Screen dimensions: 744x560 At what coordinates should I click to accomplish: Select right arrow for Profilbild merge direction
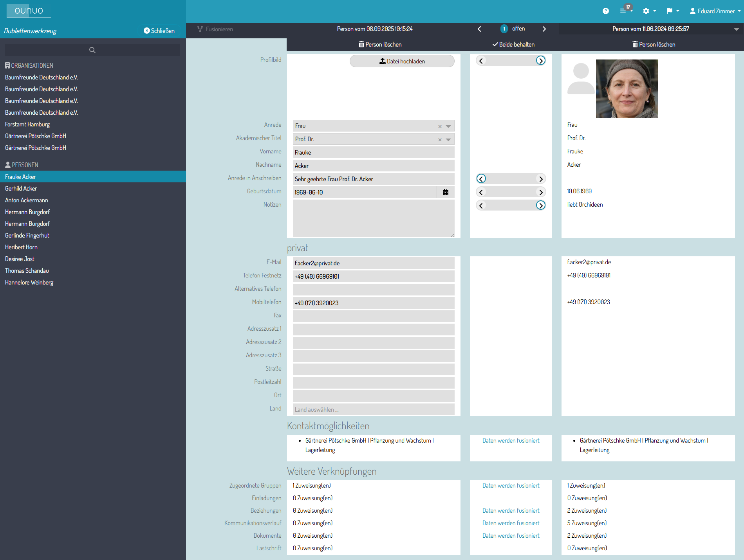tap(540, 61)
